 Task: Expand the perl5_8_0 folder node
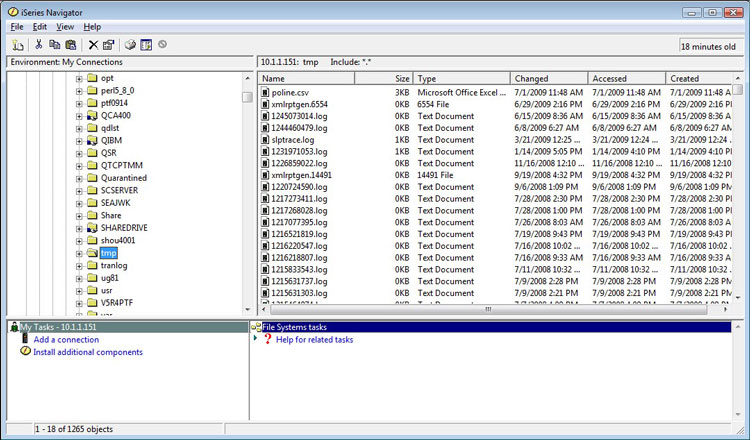click(79, 91)
